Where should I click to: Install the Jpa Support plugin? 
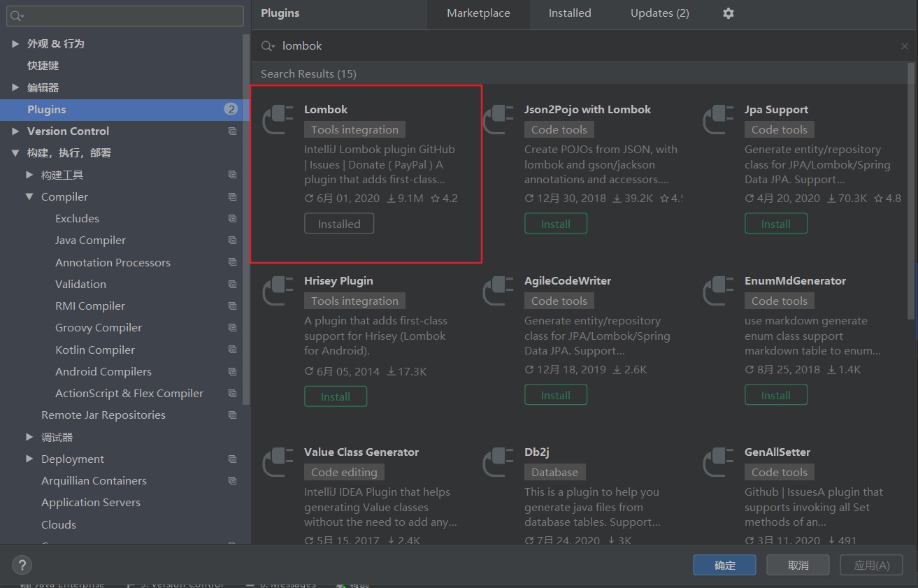776,224
